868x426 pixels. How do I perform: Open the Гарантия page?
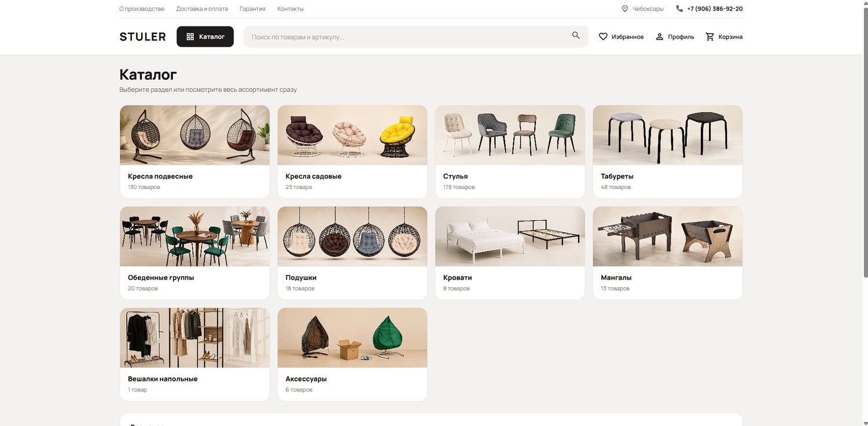tap(252, 9)
